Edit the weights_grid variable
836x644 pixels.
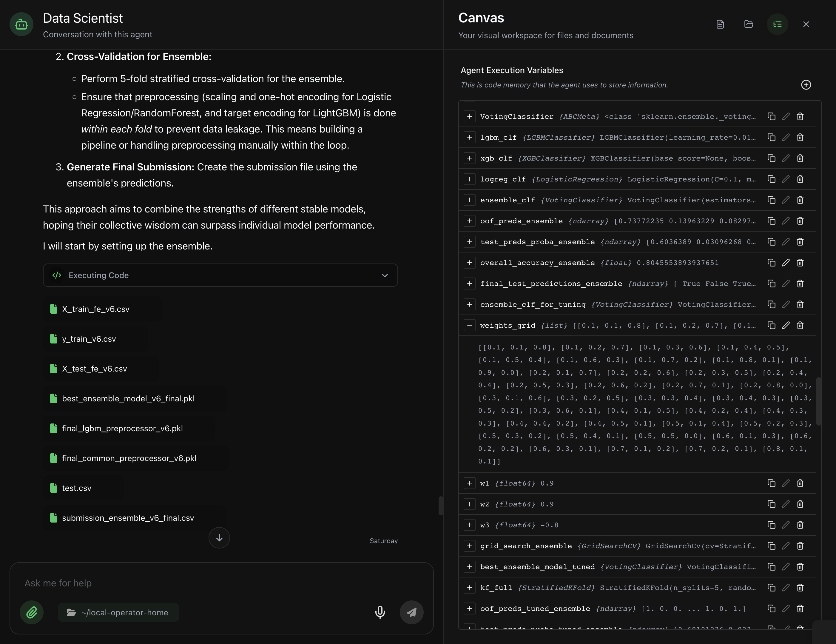pyautogui.click(x=786, y=326)
